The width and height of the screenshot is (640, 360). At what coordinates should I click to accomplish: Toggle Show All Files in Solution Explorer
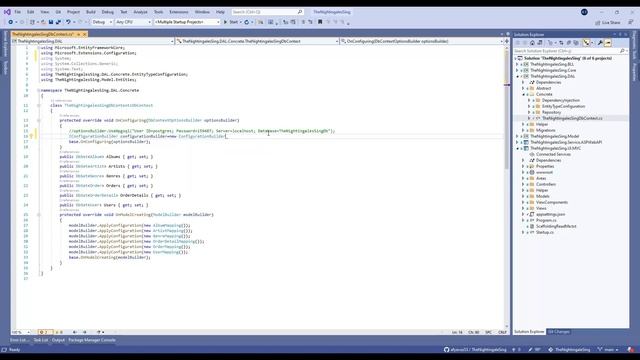[576, 43]
